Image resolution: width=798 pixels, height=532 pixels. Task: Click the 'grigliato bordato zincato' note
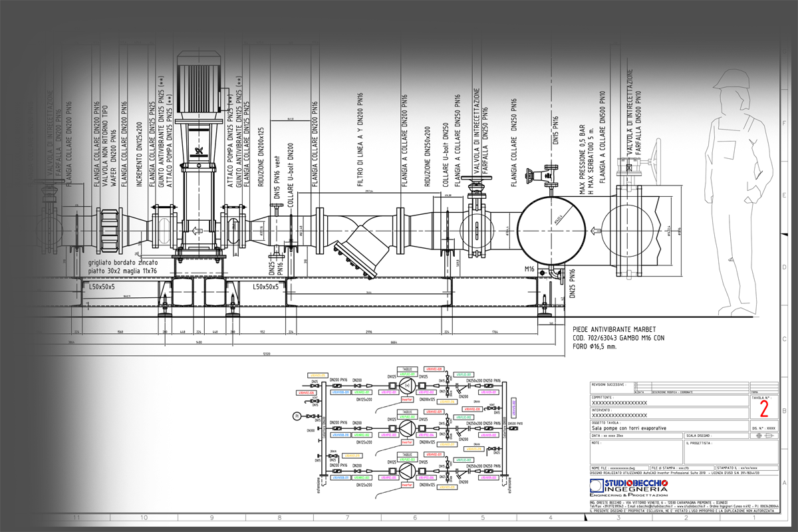124,263
